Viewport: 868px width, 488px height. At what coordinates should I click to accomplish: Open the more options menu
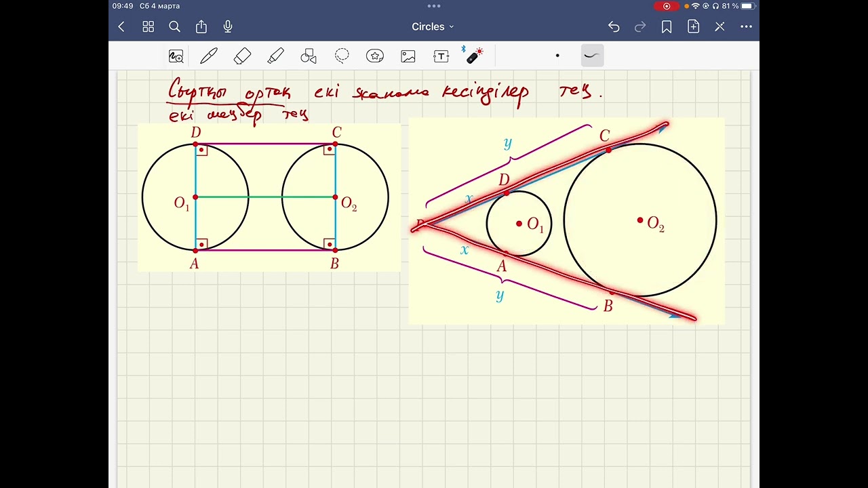[747, 26]
